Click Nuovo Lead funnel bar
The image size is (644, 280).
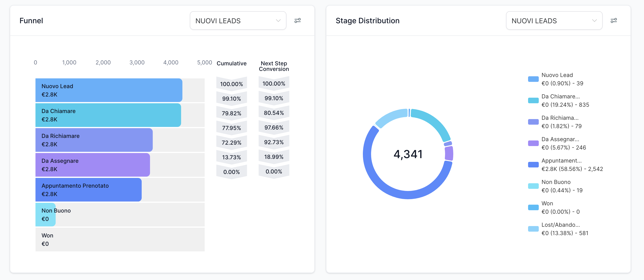109,90
